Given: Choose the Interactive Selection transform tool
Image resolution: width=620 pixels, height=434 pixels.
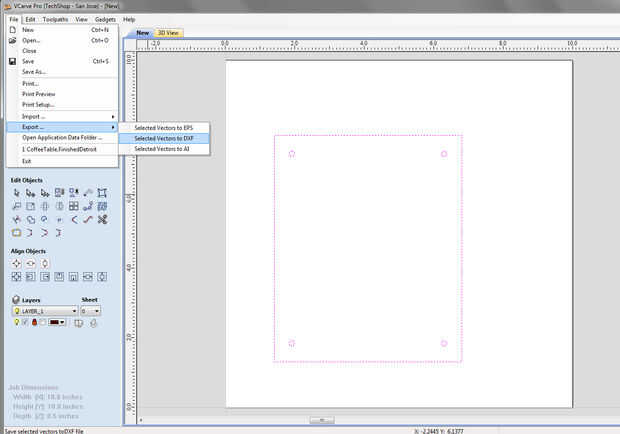Looking at the screenshot, I should click(x=45, y=193).
